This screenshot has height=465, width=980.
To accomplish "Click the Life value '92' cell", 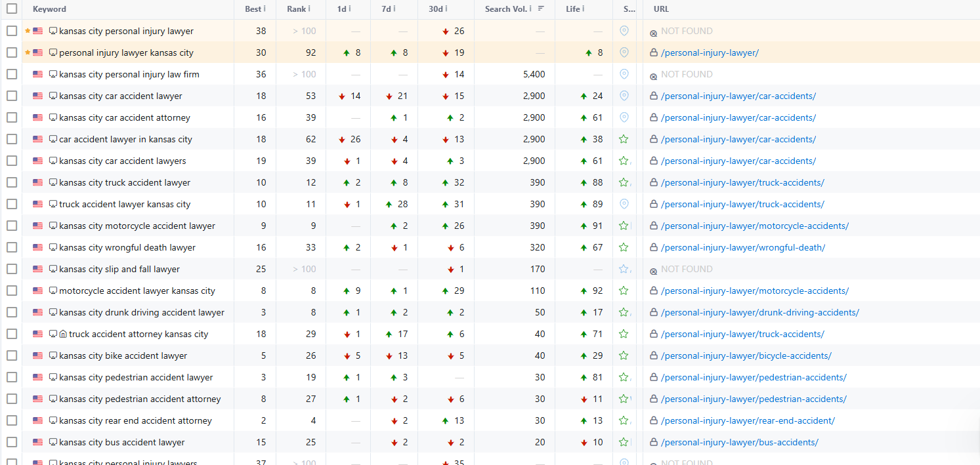I will (x=597, y=291).
